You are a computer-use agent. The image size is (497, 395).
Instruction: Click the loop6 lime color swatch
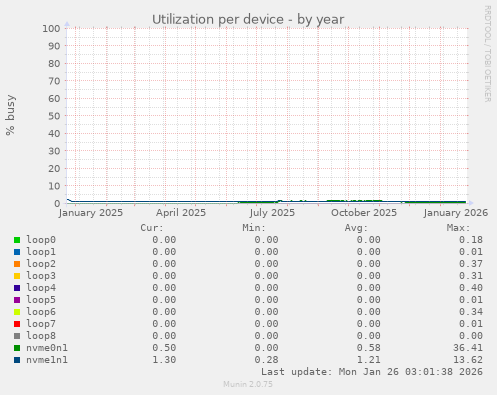tap(17, 312)
